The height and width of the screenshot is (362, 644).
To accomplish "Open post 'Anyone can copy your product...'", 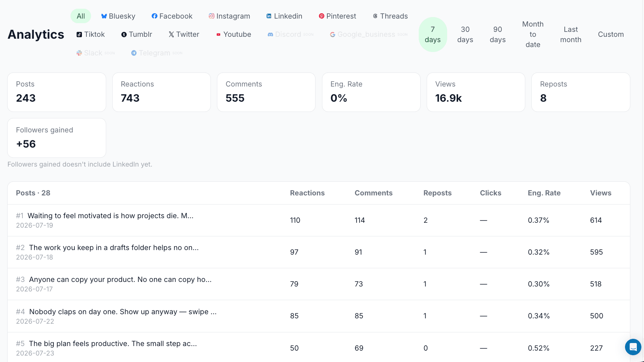I will [120, 280].
